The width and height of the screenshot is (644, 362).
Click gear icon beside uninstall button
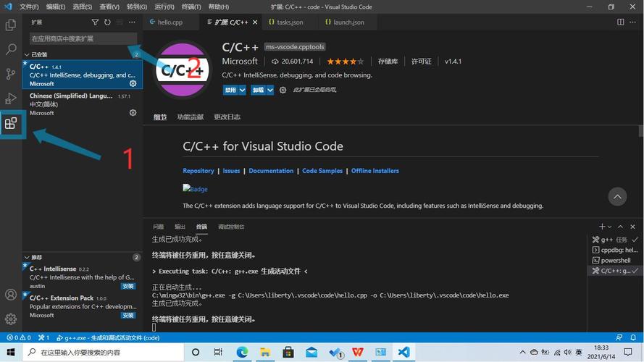pos(283,90)
